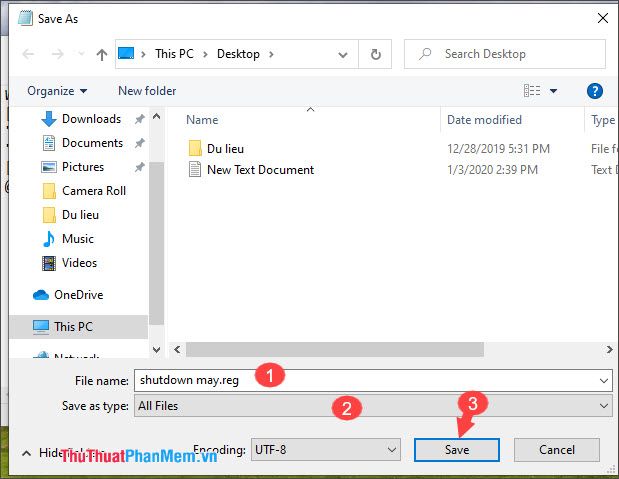Screen dimensions: 619x479
Task: Click horizontal scrollbar left arrow
Action: pos(177,349)
